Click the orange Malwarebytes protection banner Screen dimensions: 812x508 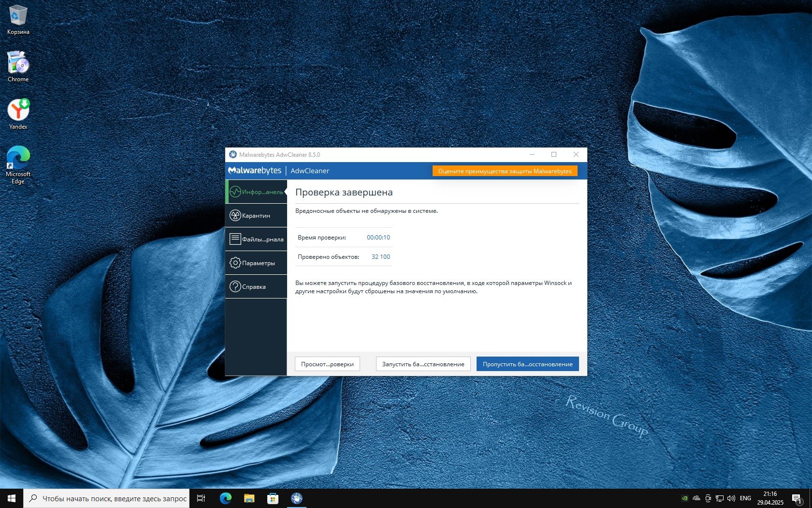coord(505,171)
